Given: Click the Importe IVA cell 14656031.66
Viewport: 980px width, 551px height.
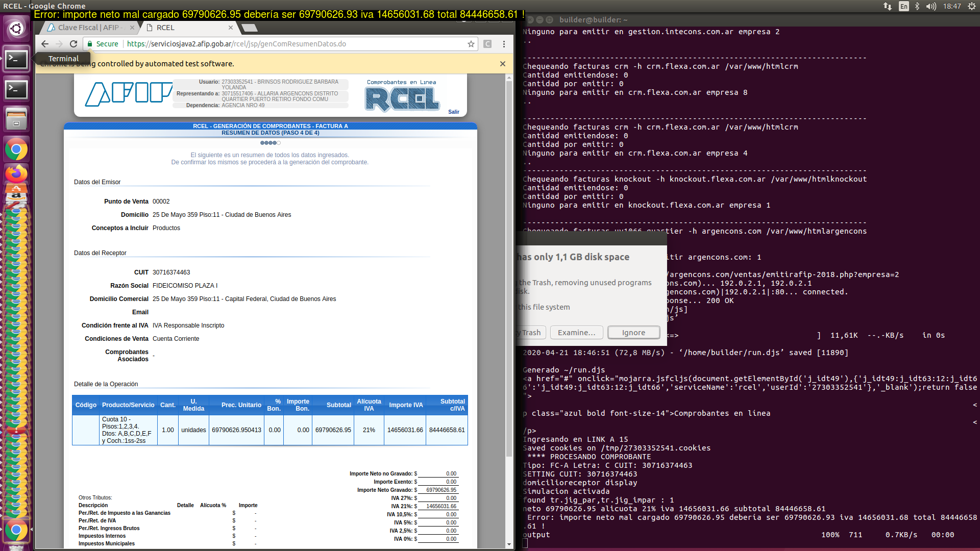Looking at the screenshot, I should click(405, 430).
